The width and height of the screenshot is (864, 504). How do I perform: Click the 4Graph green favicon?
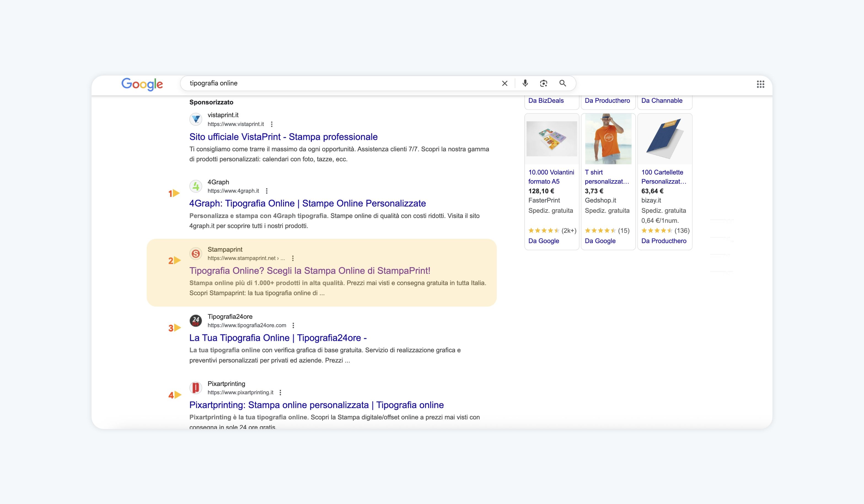[196, 186]
